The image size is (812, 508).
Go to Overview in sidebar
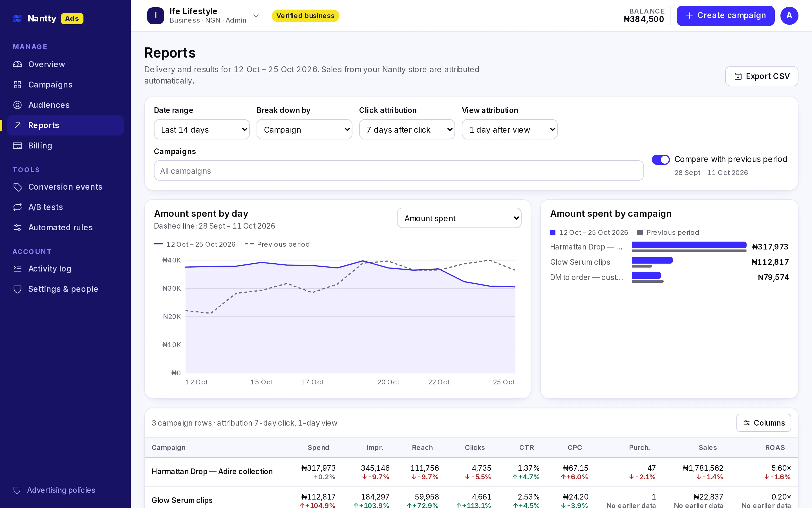(x=65, y=64)
